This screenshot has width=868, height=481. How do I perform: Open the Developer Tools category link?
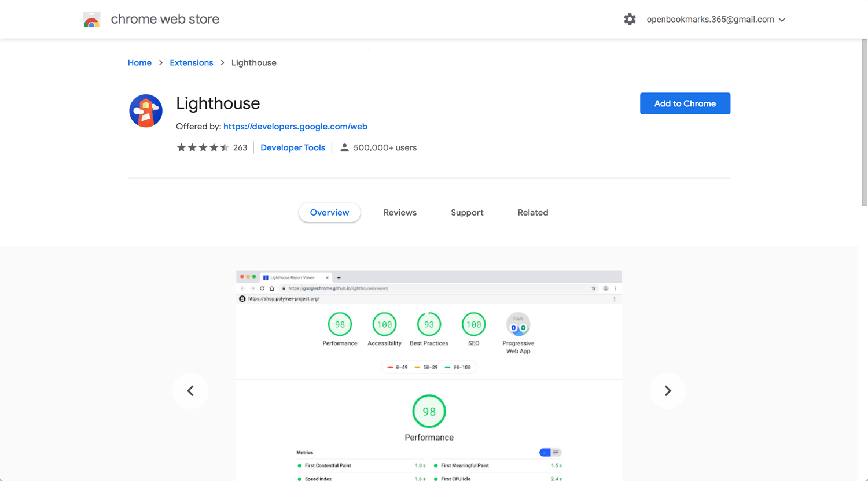(x=293, y=147)
